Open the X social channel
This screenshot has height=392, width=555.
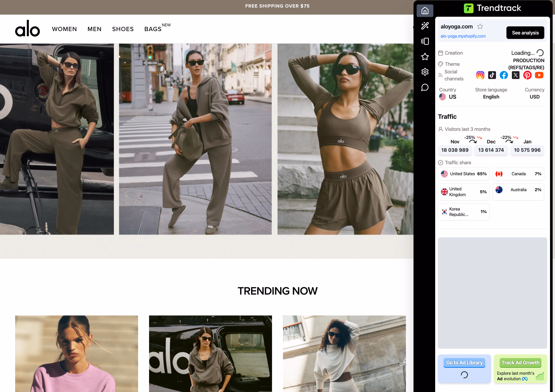click(x=515, y=75)
